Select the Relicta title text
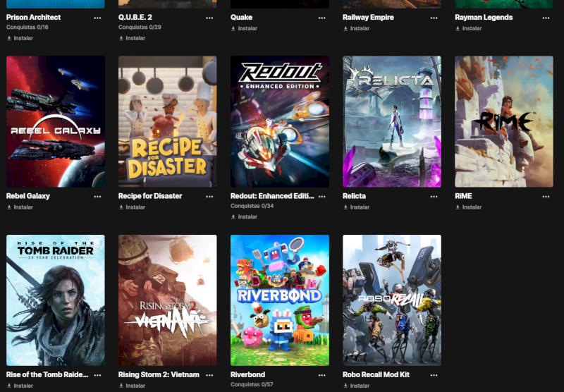This screenshot has height=392, width=564. point(355,196)
